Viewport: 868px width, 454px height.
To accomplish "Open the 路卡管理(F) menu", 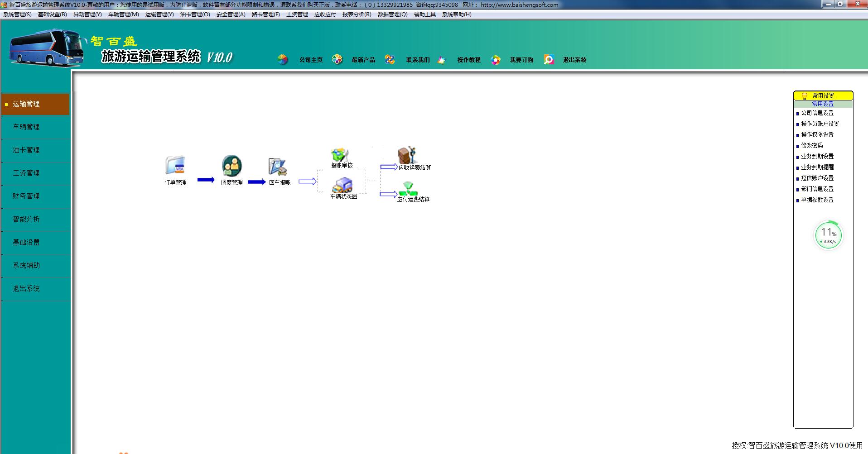I will click(266, 14).
